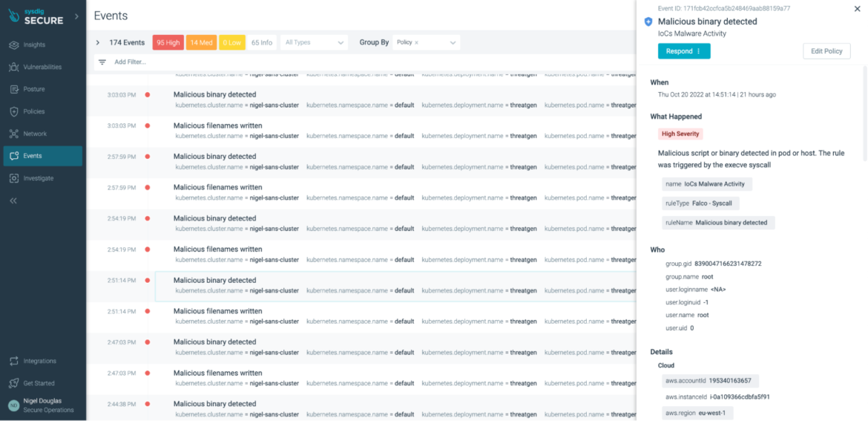Image resolution: width=868 pixels, height=421 pixels.
Task: Click the Get Started rocket icon
Action: [14, 383]
